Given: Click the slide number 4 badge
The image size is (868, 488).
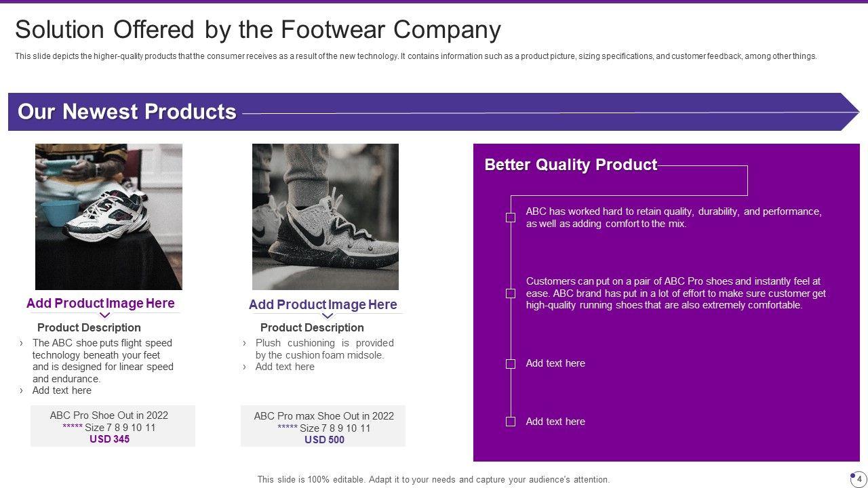Looking at the screenshot, I should pos(859,479).
